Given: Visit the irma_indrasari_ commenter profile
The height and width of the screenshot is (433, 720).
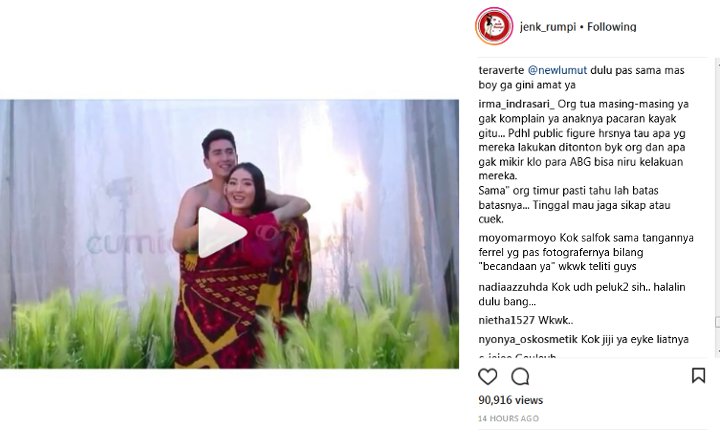Looking at the screenshot, I should [517, 104].
